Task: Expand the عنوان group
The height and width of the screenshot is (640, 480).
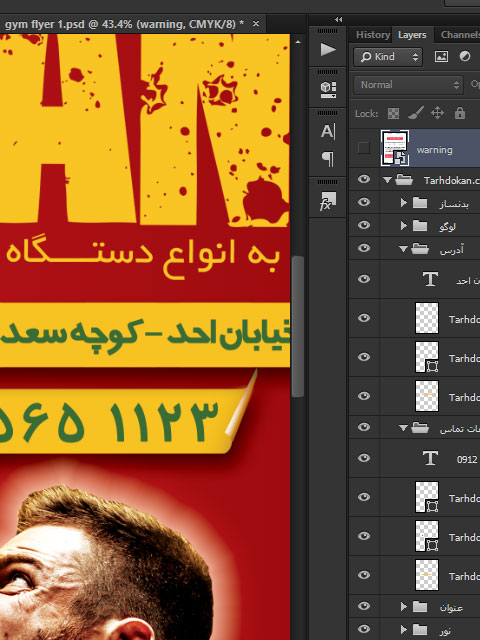Action: click(x=404, y=607)
